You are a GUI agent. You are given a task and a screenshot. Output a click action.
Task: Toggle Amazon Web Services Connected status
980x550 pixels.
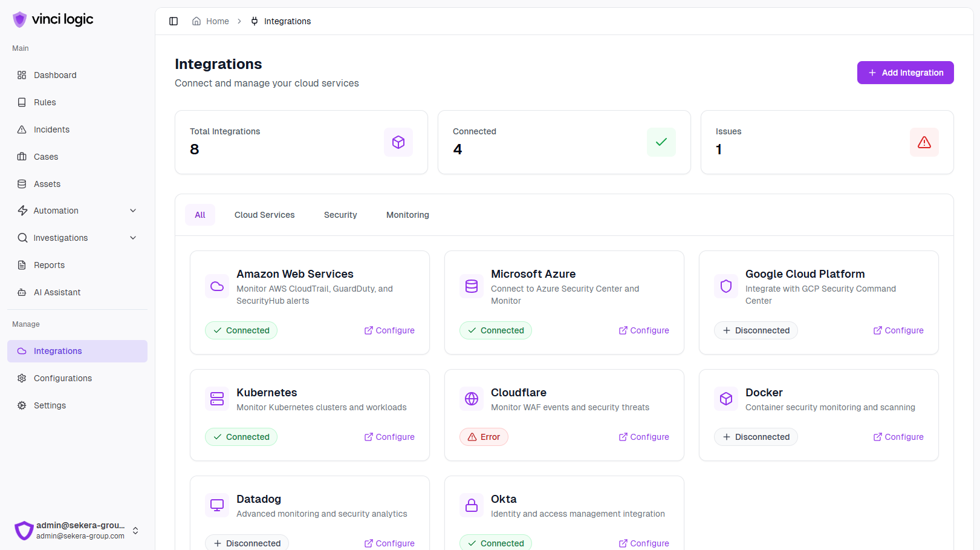tap(241, 330)
